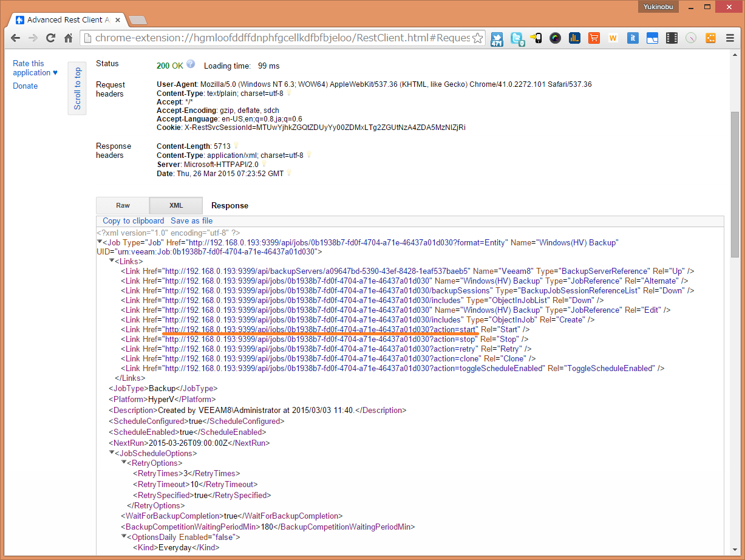Image resolution: width=745 pixels, height=560 pixels.
Task: Open the color lens extension icon
Action: 555,38
